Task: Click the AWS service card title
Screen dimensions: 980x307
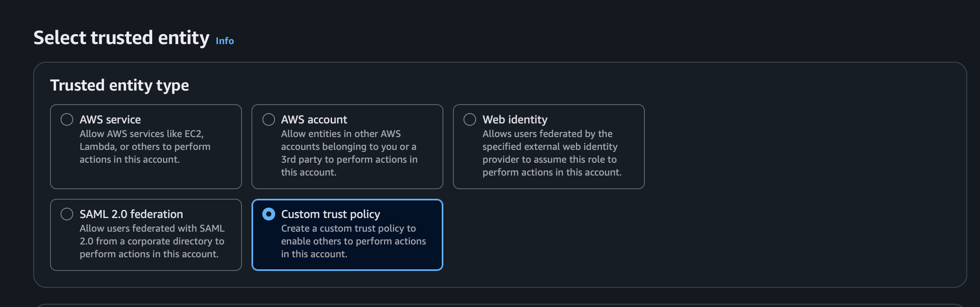Action: pos(110,119)
